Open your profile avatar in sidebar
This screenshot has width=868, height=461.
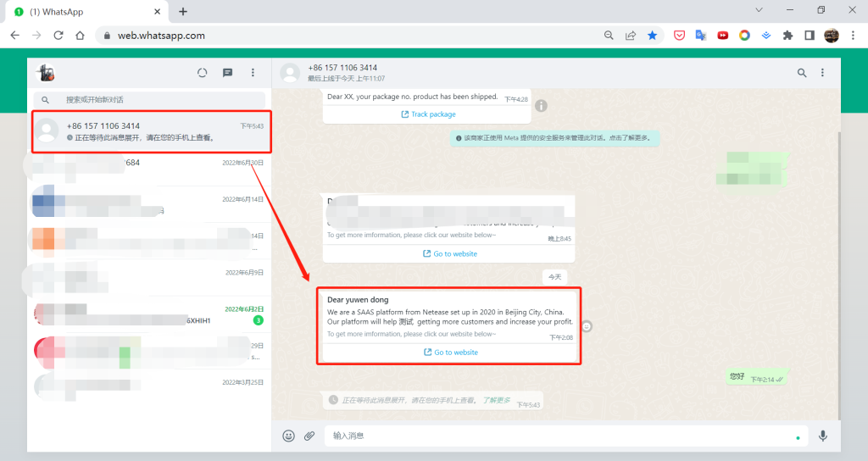tap(45, 73)
